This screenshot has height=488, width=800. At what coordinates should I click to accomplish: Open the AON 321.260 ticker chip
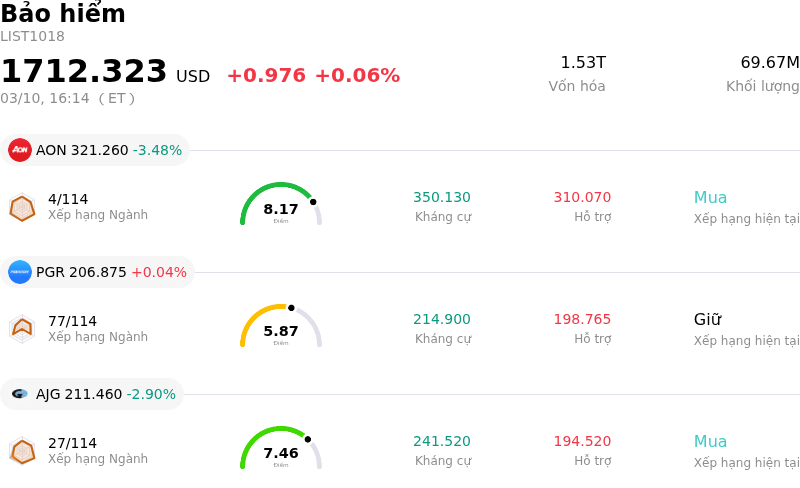tap(96, 150)
